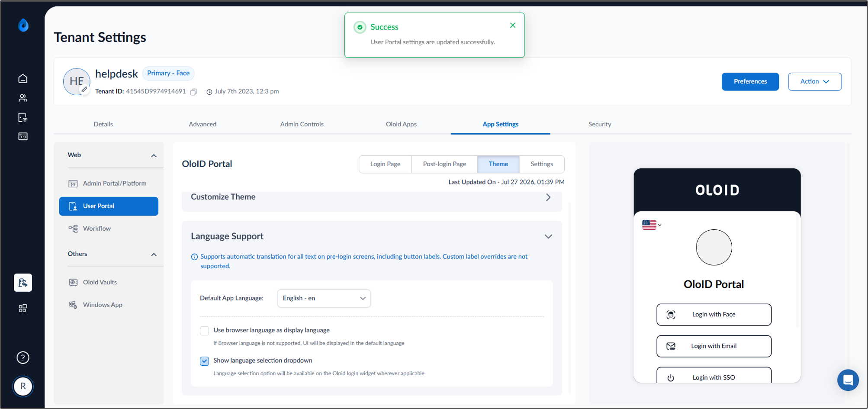Collapse the Language Support section
This screenshot has height=409, width=868.
click(x=548, y=237)
